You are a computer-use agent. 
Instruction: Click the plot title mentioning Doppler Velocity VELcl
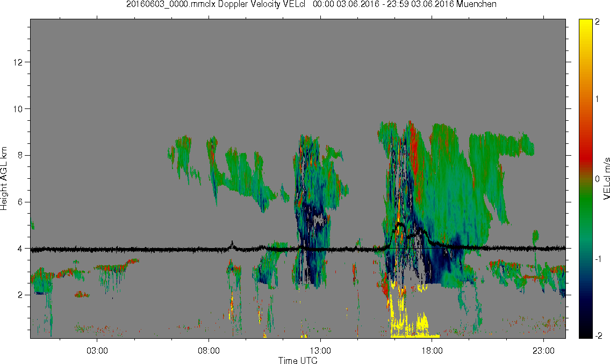311,4
